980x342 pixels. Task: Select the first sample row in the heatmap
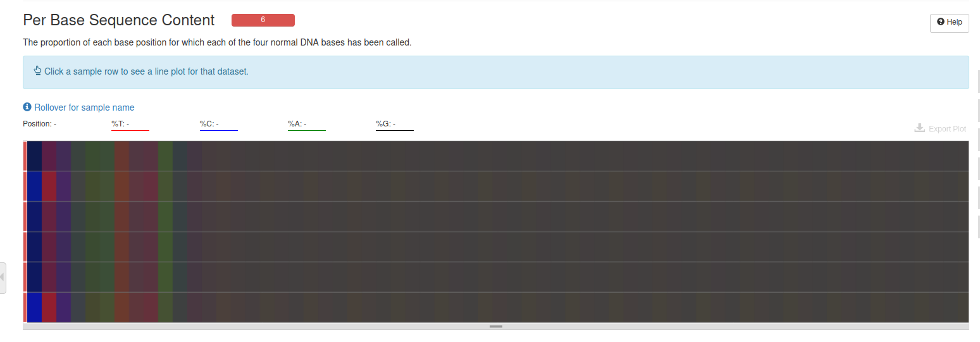(496, 156)
